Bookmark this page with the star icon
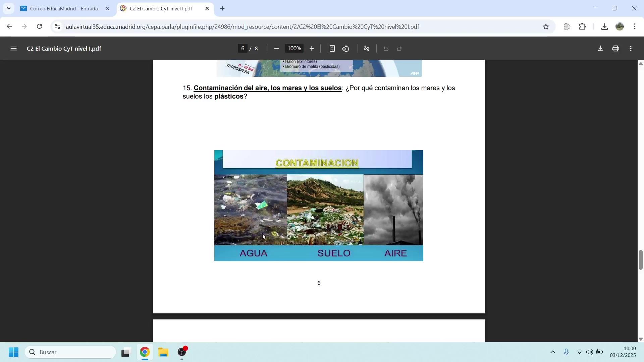Screen dimensions: 644x362 click(546, 27)
